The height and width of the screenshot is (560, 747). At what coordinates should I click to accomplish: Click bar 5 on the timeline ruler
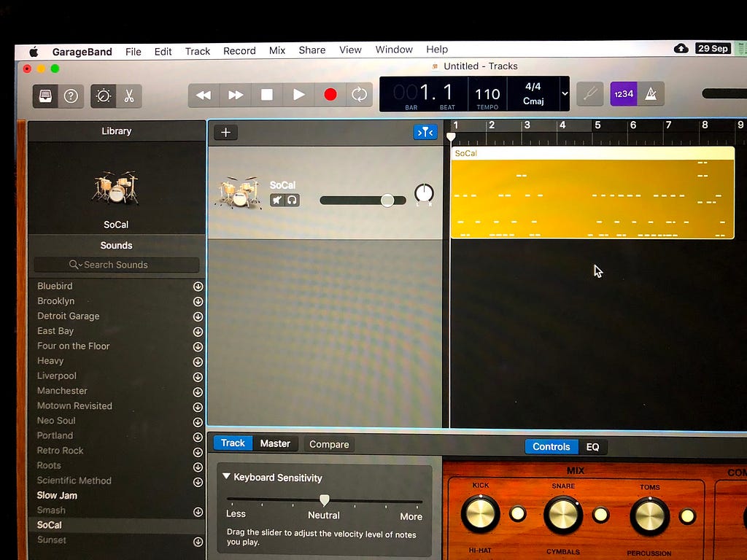(597, 125)
